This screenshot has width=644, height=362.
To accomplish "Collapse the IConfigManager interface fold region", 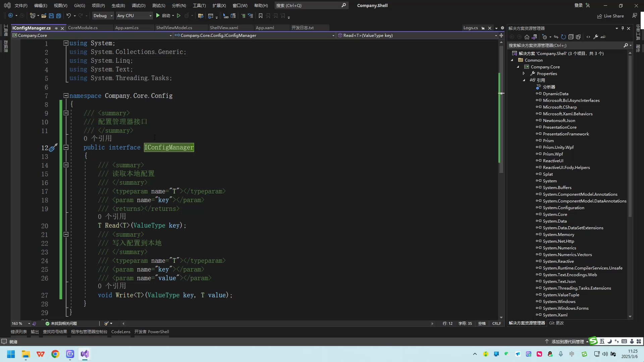I will click(66, 147).
